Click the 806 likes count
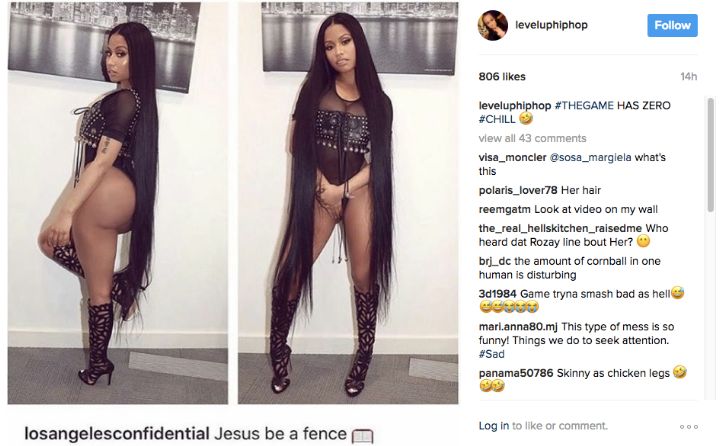The height and width of the screenshot is (446, 723). 502,77
